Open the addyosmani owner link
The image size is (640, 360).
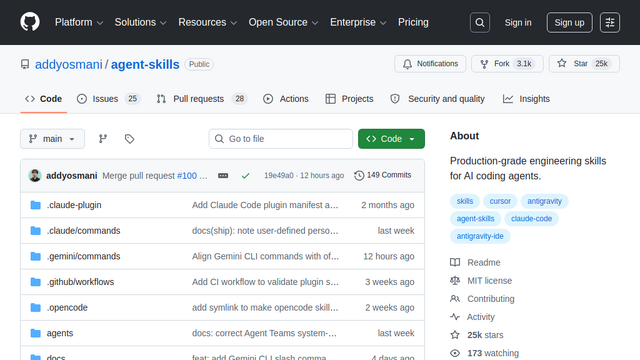[69, 64]
